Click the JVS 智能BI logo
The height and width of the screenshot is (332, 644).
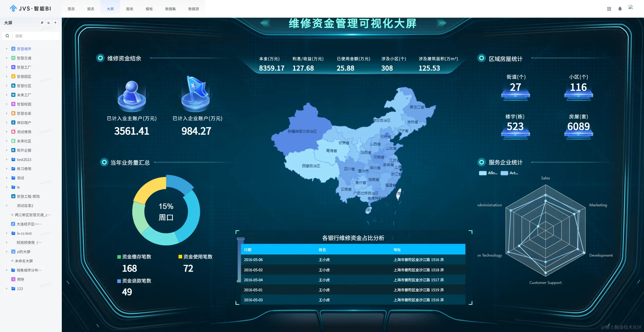tap(30, 8)
